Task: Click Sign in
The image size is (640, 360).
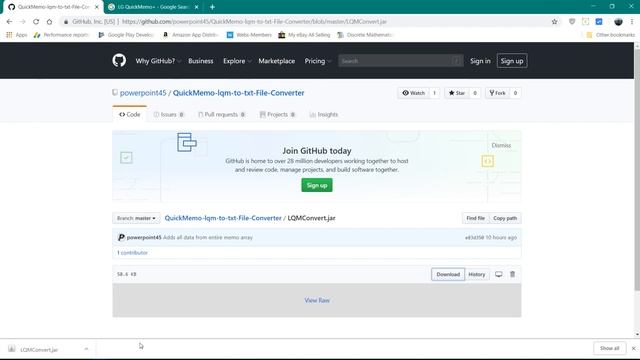Action: (480, 61)
